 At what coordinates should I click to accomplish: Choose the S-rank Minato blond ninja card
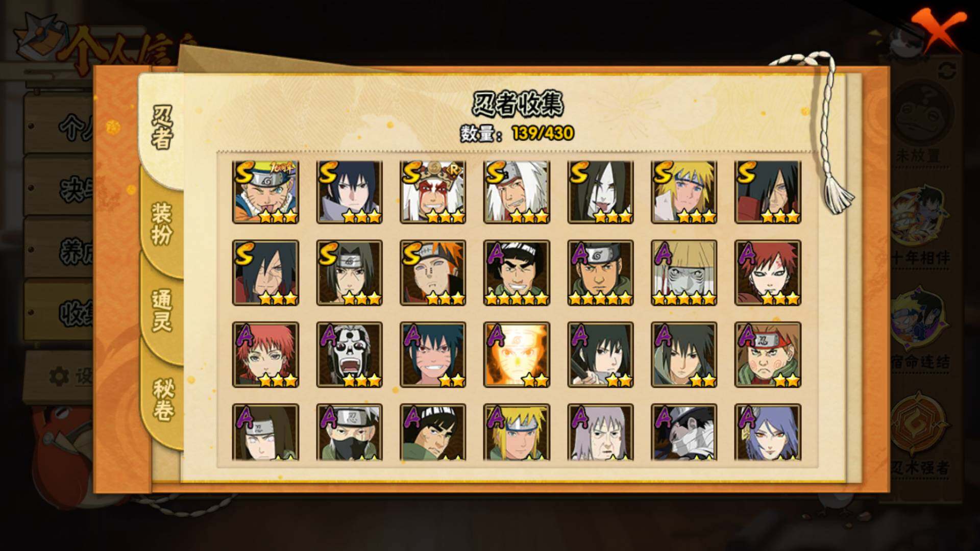(x=684, y=192)
